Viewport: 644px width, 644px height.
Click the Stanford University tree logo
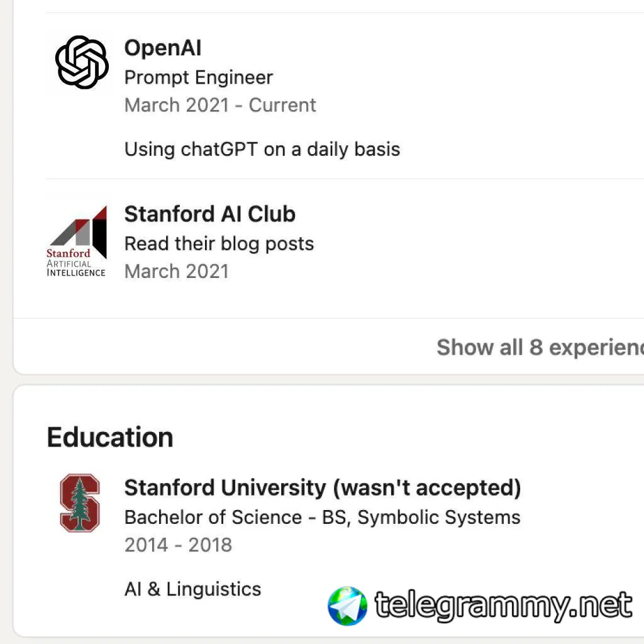[79, 503]
